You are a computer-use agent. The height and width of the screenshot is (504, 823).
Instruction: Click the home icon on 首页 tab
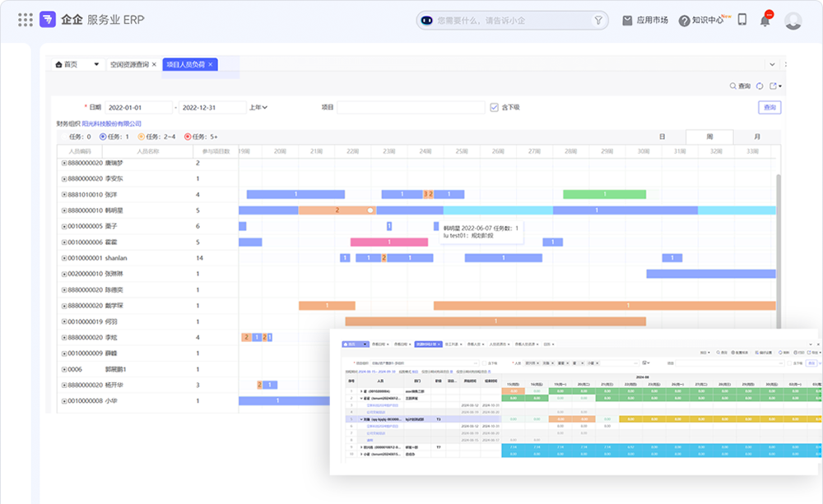pyautogui.click(x=58, y=64)
